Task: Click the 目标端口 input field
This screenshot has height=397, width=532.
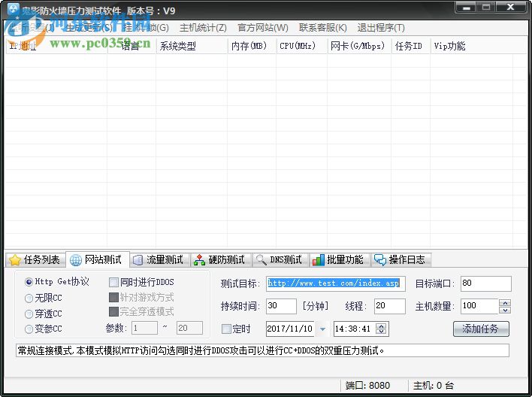Action: point(486,283)
